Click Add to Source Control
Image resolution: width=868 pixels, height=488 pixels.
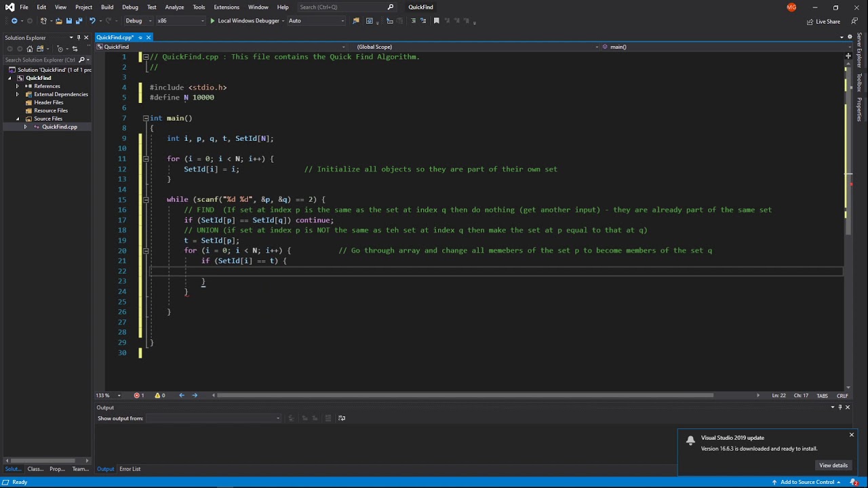point(808,483)
